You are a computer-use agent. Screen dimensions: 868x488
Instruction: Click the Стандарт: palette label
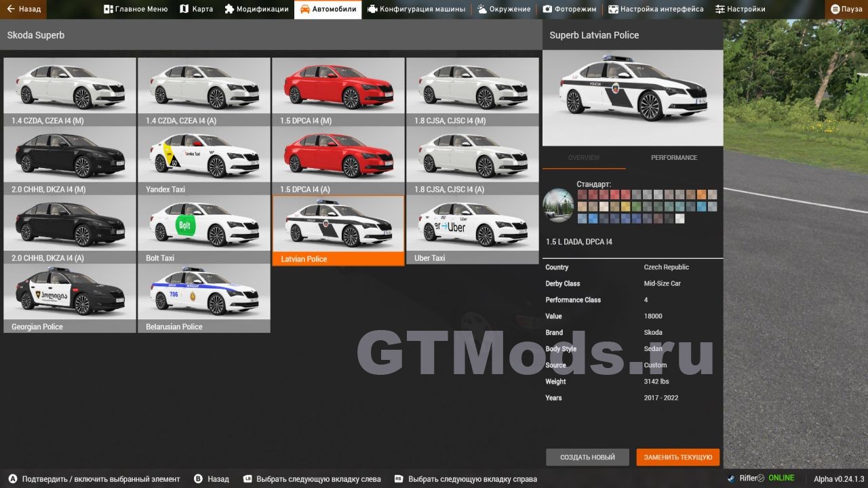[x=594, y=184]
